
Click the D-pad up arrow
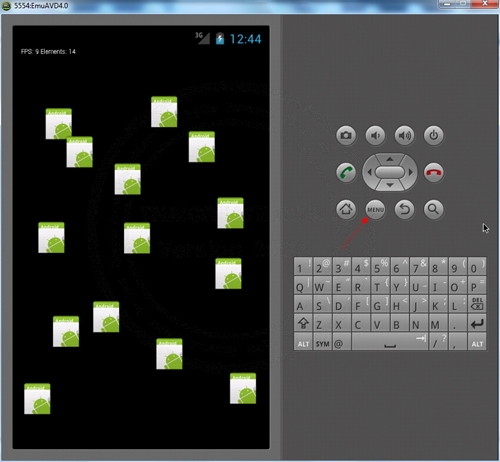click(x=390, y=159)
